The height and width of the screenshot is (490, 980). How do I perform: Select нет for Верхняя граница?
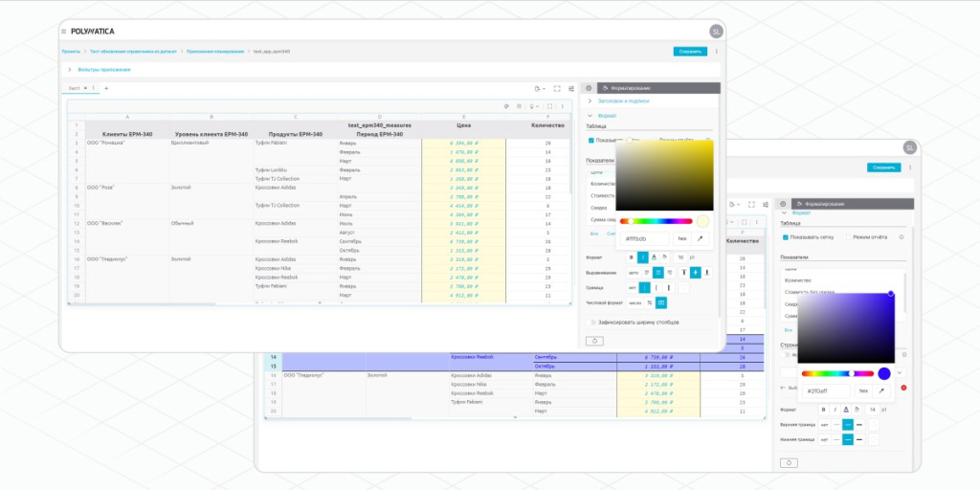(824, 424)
